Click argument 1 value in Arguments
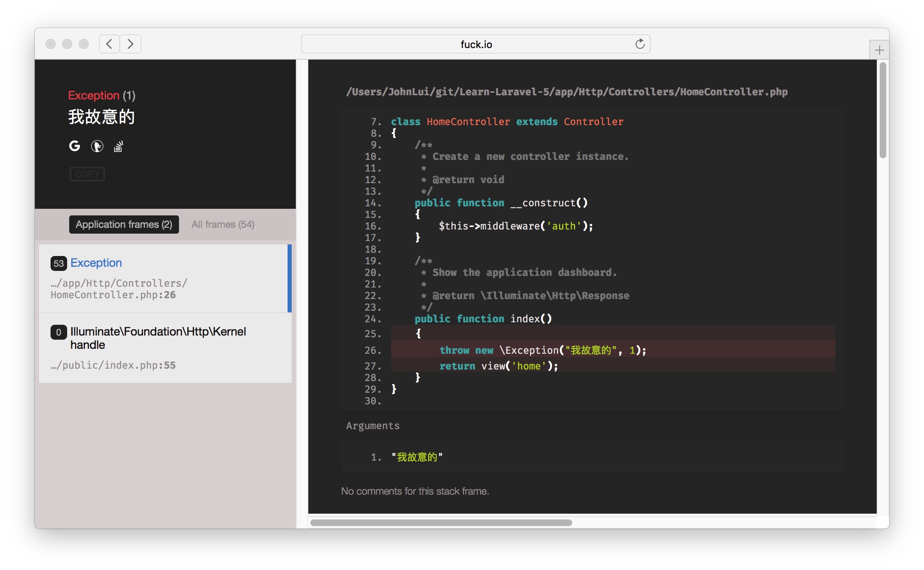 tap(417, 457)
